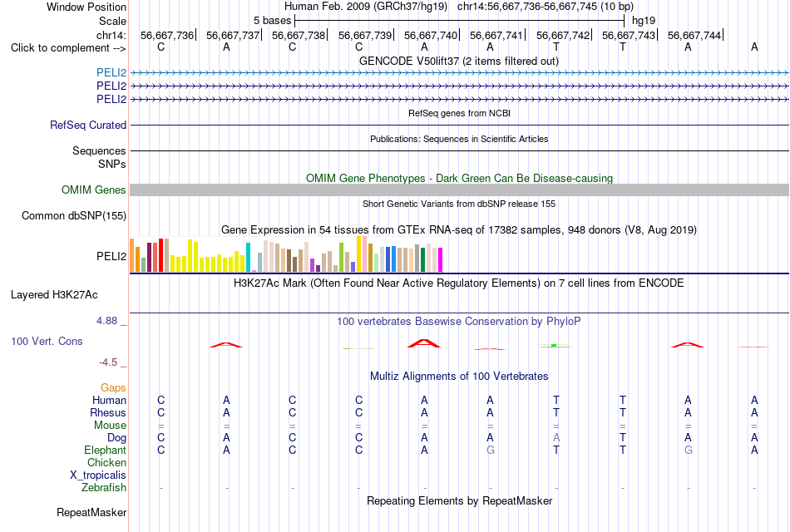Image resolution: width=790 pixels, height=532 pixels.
Task: Click 'Human Feb. 2009 (GRCh37/hg19)' assembly text
Action: click(x=366, y=7)
